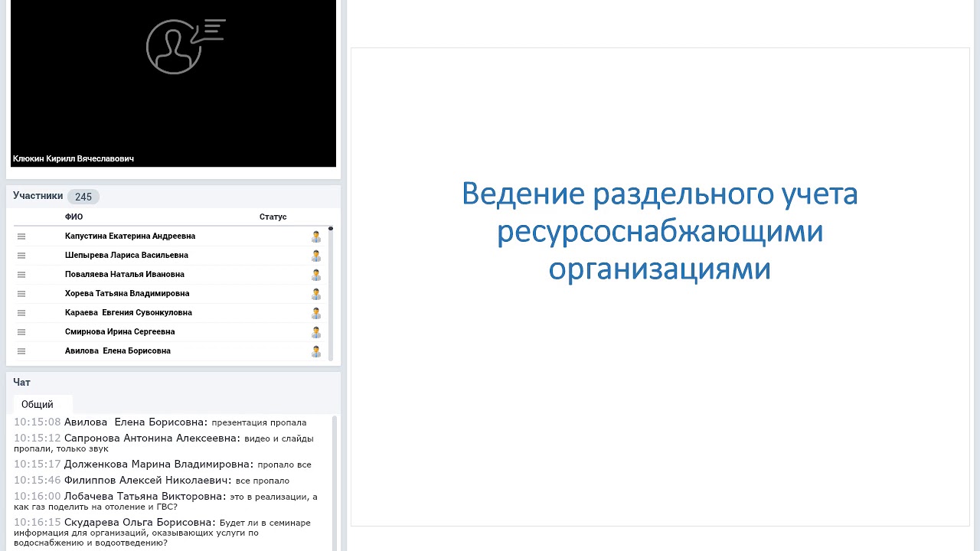Screen dimensions: 980x551
Task: Click the status icon of Шепырева Лариса Васильевна
Action: point(315,256)
